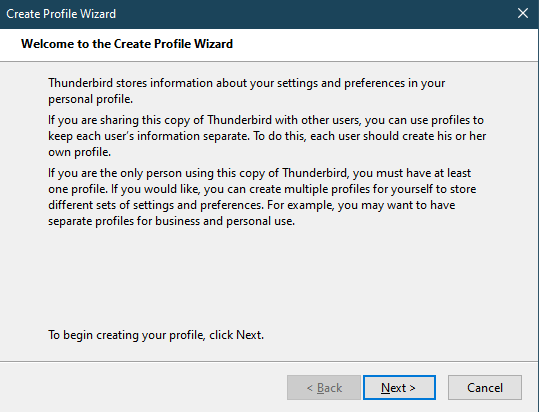
Task: Click the phrase business and personal use
Action: click(225, 221)
